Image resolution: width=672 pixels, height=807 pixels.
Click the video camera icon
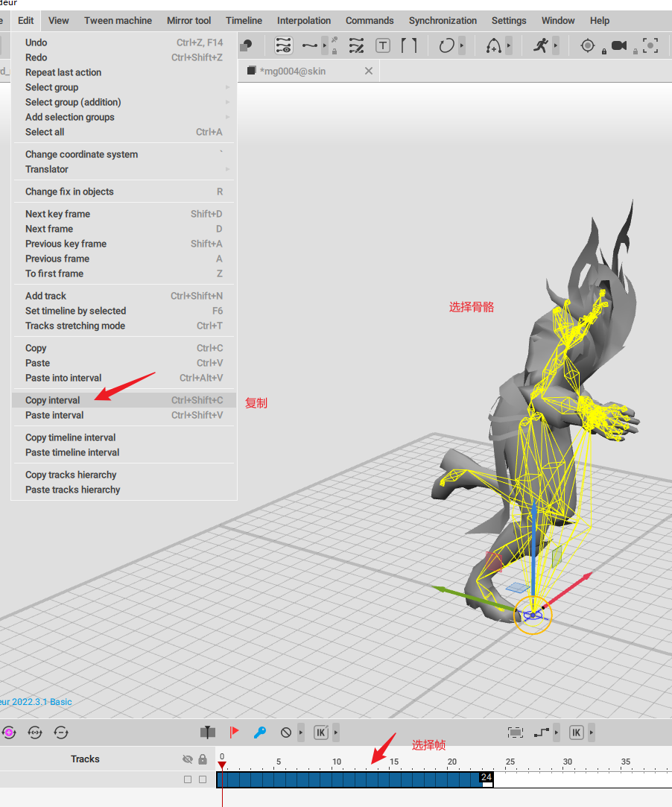coord(619,45)
